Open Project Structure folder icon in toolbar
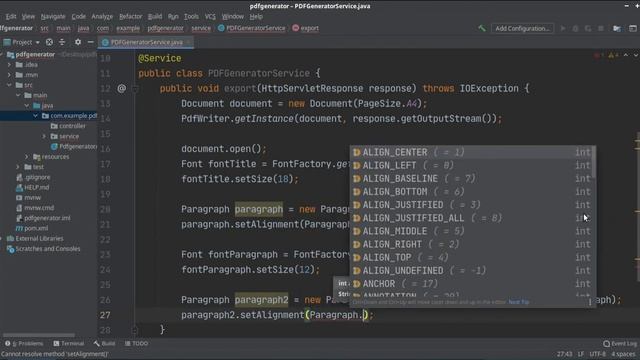Image resolution: width=640 pixels, height=360 pixels. tap(617, 29)
